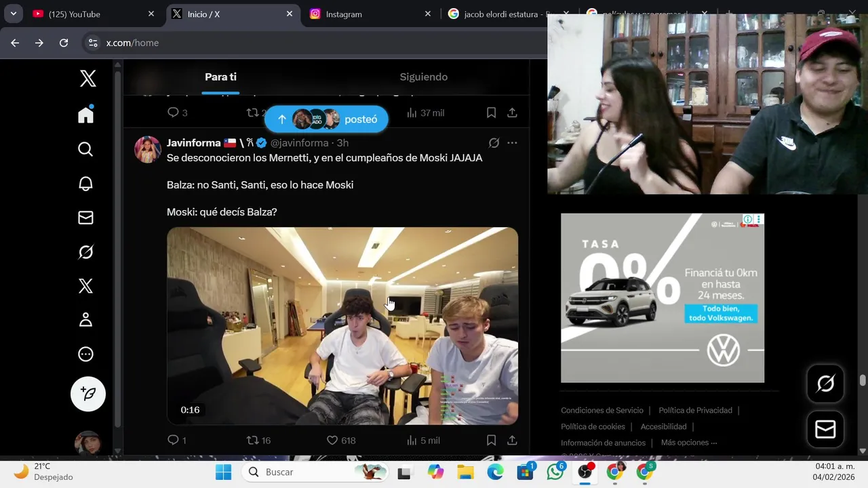Bookmark the Javinforma post

click(x=491, y=441)
